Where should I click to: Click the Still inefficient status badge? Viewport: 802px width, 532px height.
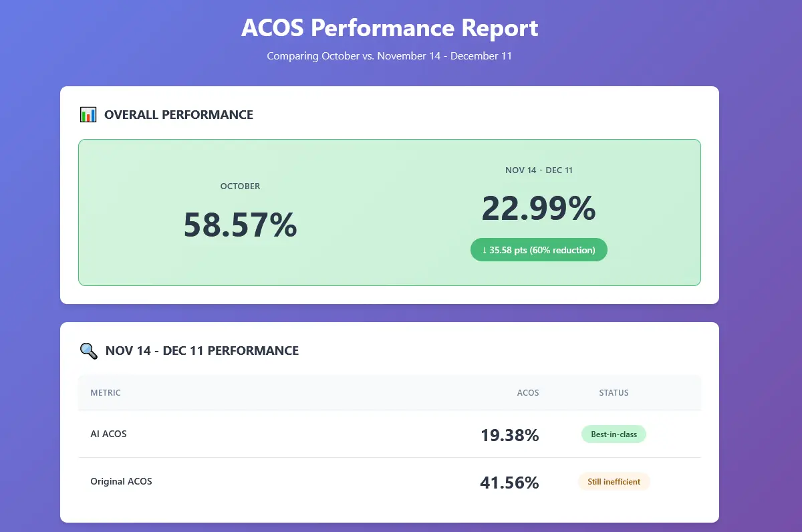tap(614, 482)
